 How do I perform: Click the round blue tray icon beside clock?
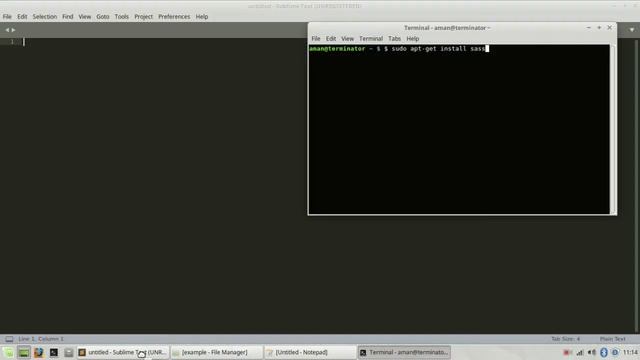click(x=615, y=352)
